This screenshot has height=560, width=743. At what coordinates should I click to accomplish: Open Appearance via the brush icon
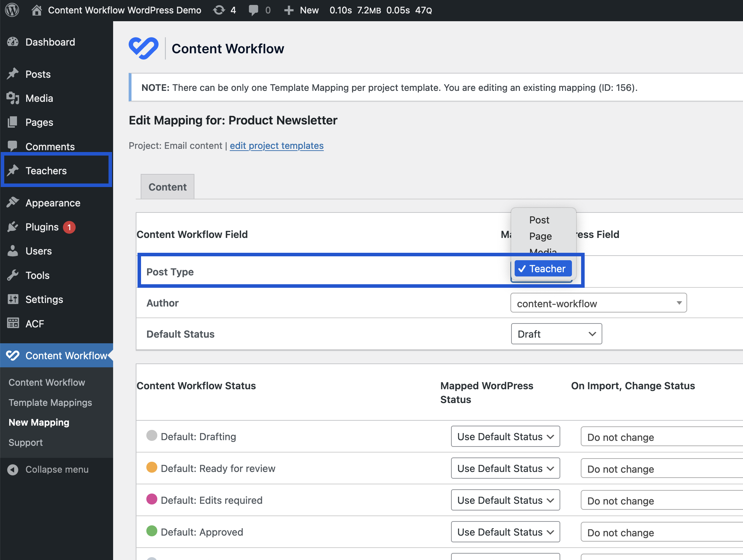click(13, 202)
